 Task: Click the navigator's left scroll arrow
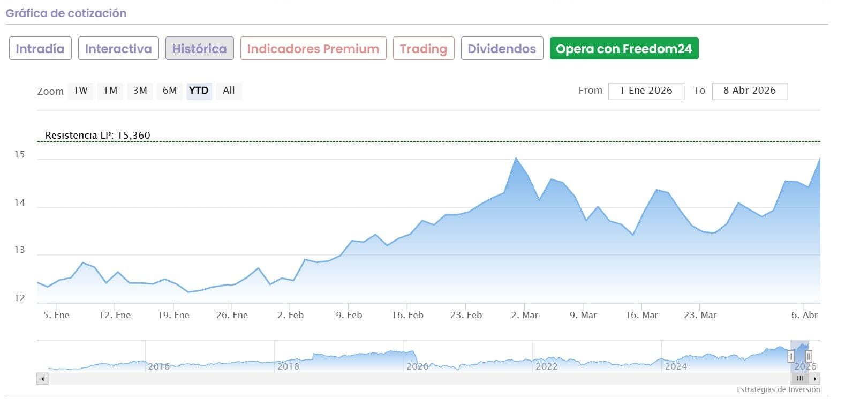pos(42,379)
